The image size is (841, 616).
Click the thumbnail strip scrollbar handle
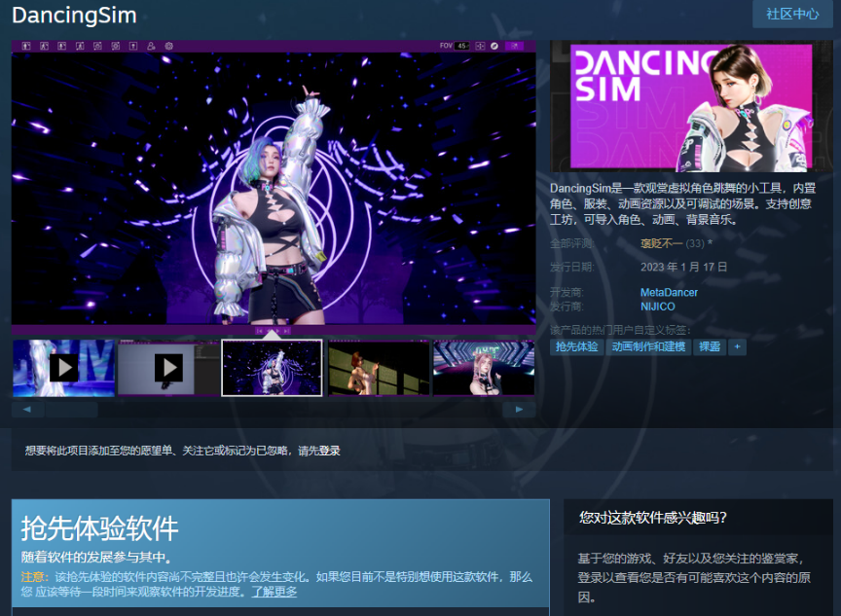pos(71,410)
